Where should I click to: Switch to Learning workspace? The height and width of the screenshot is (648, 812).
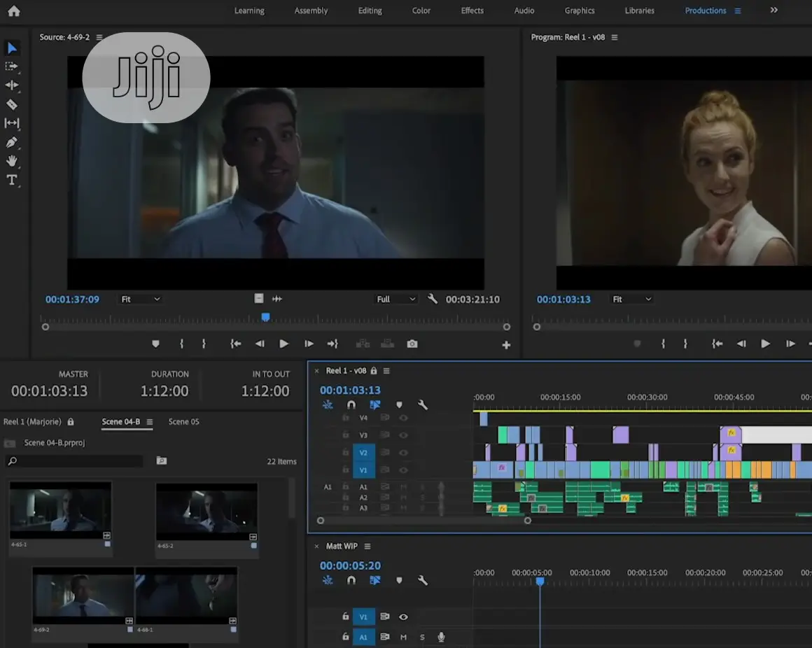coord(249,10)
